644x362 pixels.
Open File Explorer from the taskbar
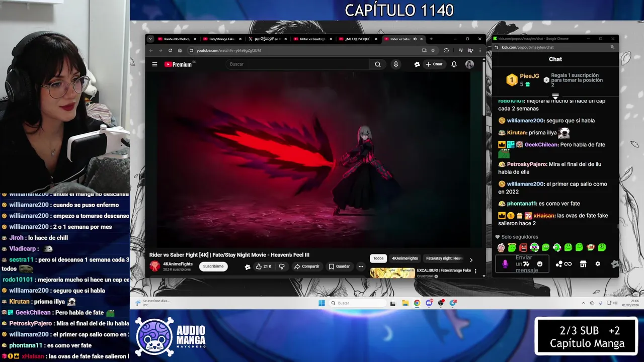pos(405,303)
